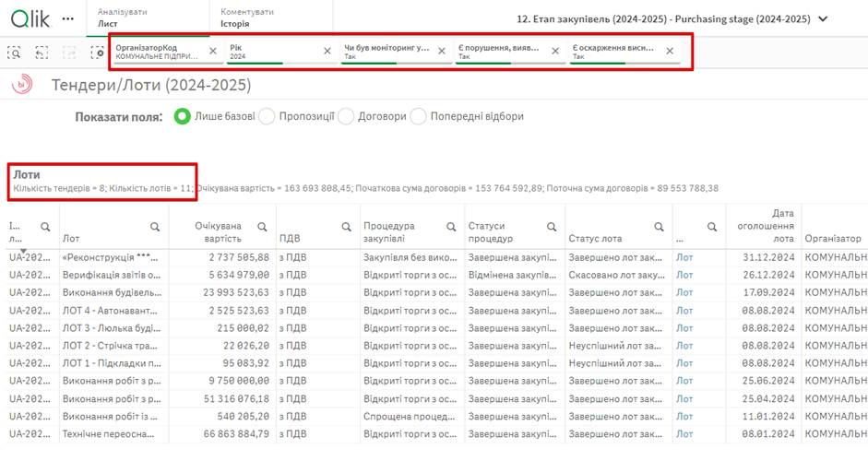
Task: Open the ОрганізаторКод selection dropdown
Action: (x=157, y=52)
